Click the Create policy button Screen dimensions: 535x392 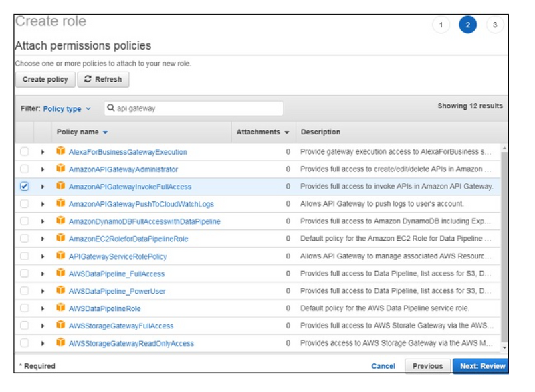click(x=45, y=79)
